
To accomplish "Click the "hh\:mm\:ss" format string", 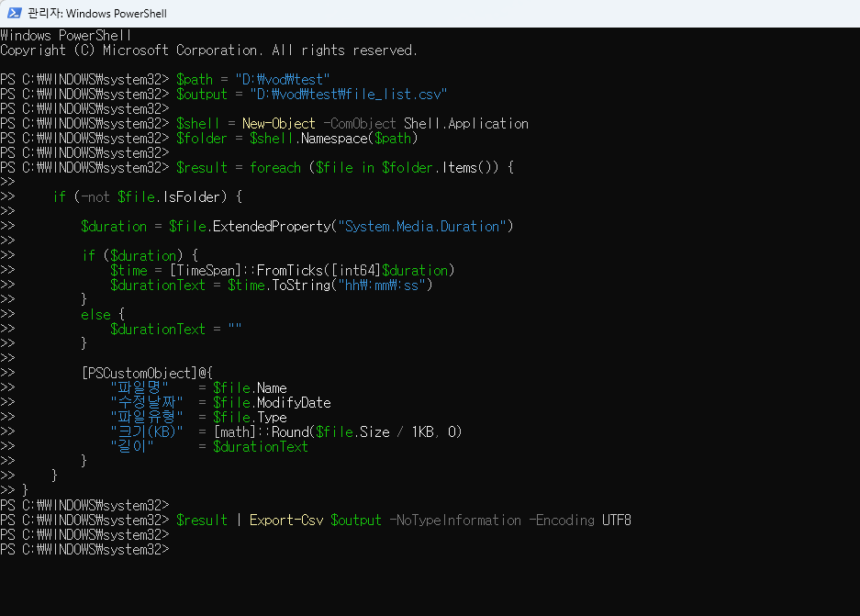I will click(382, 286).
